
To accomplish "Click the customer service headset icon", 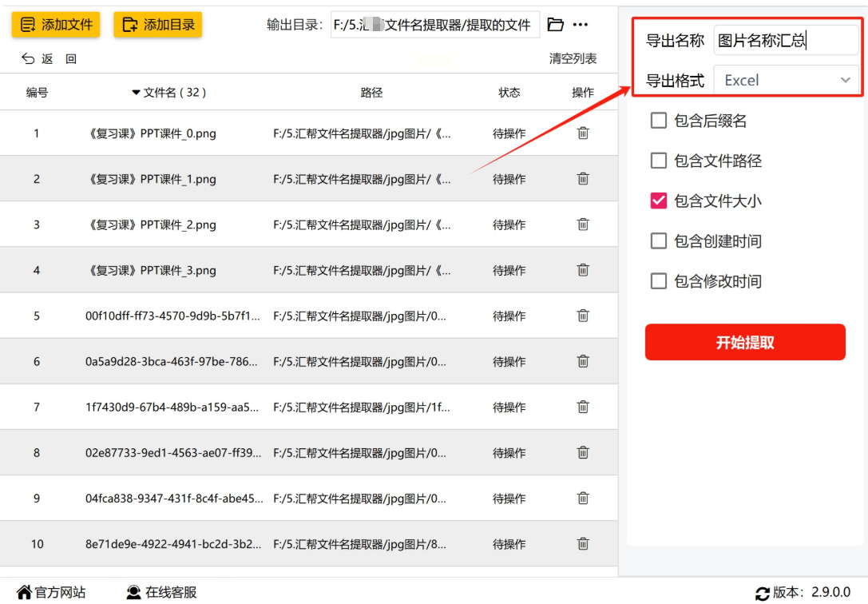I will point(133,592).
